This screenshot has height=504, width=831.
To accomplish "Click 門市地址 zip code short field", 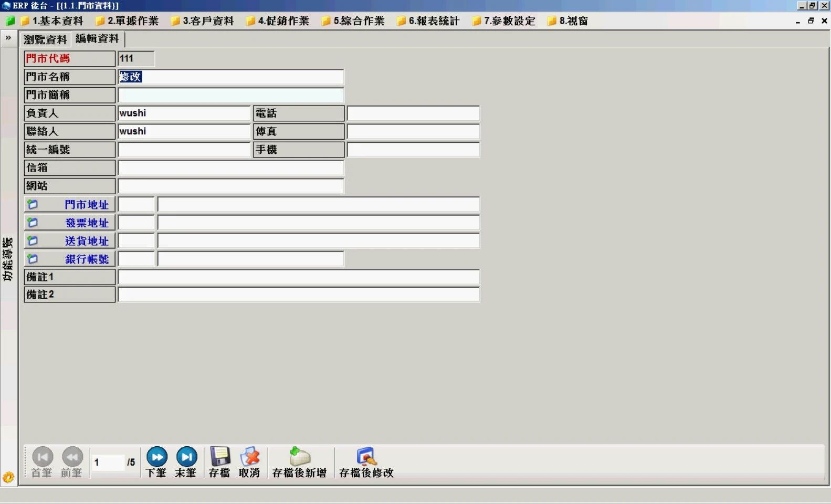I will click(x=136, y=204).
